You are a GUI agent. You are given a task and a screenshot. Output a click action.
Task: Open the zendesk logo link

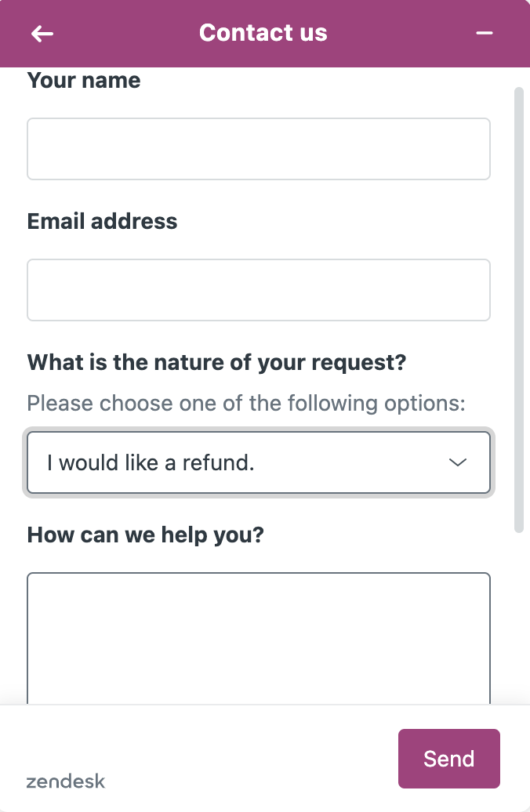[x=66, y=781]
